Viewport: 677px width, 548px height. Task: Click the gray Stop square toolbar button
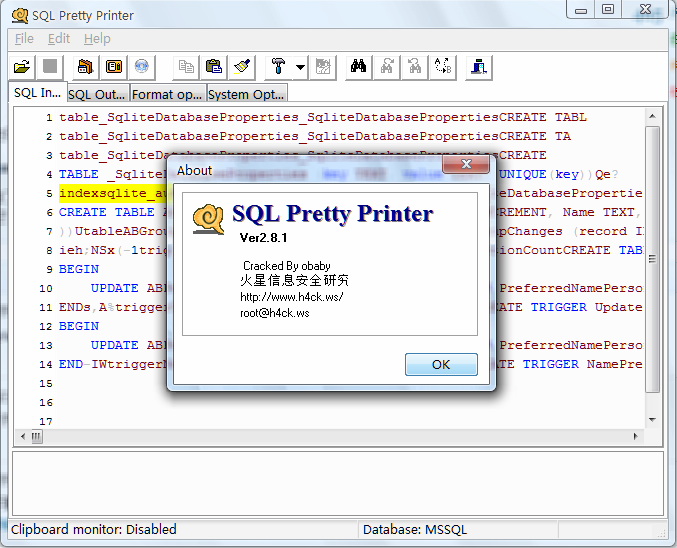[50, 67]
